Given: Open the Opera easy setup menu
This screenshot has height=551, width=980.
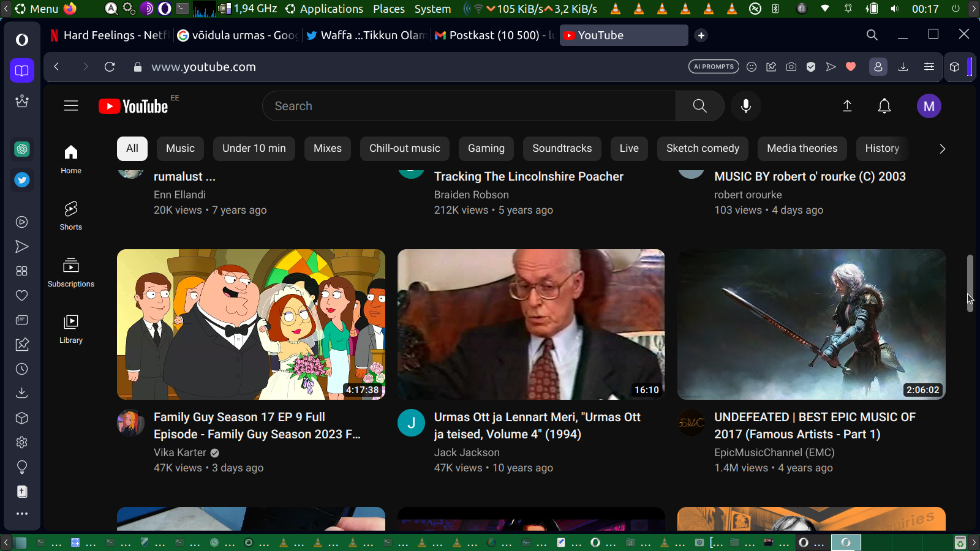Looking at the screenshot, I should (929, 67).
